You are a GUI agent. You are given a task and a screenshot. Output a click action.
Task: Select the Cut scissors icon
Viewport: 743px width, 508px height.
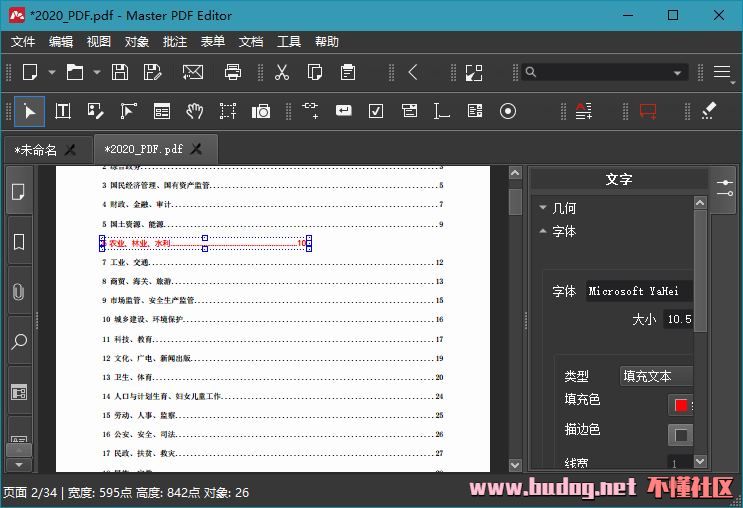[x=282, y=72]
